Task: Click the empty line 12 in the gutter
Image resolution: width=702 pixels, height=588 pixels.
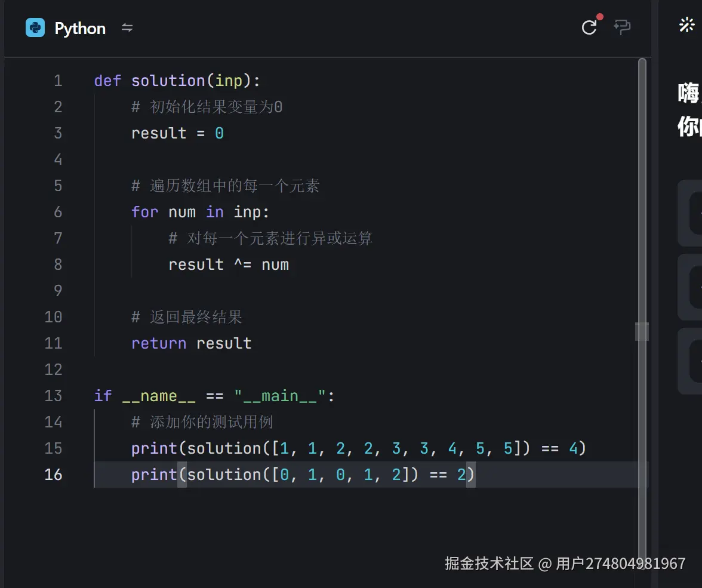Action: click(x=53, y=370)
